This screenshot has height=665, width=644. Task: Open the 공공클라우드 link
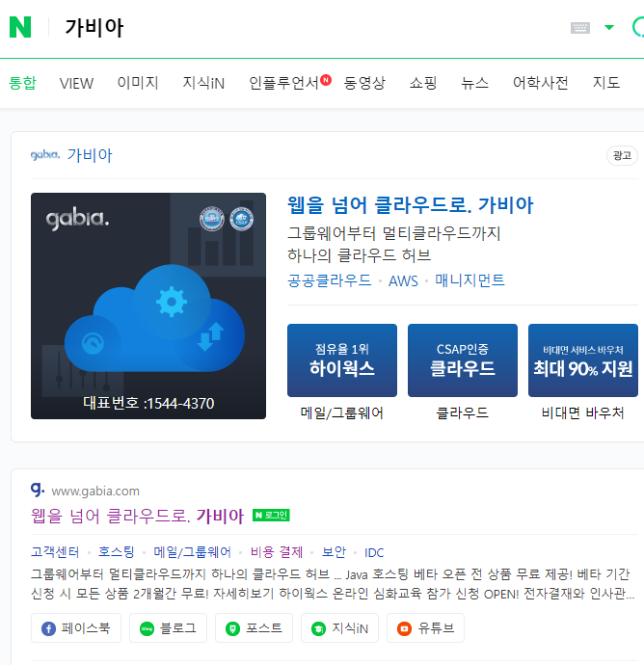pos(329,280)
